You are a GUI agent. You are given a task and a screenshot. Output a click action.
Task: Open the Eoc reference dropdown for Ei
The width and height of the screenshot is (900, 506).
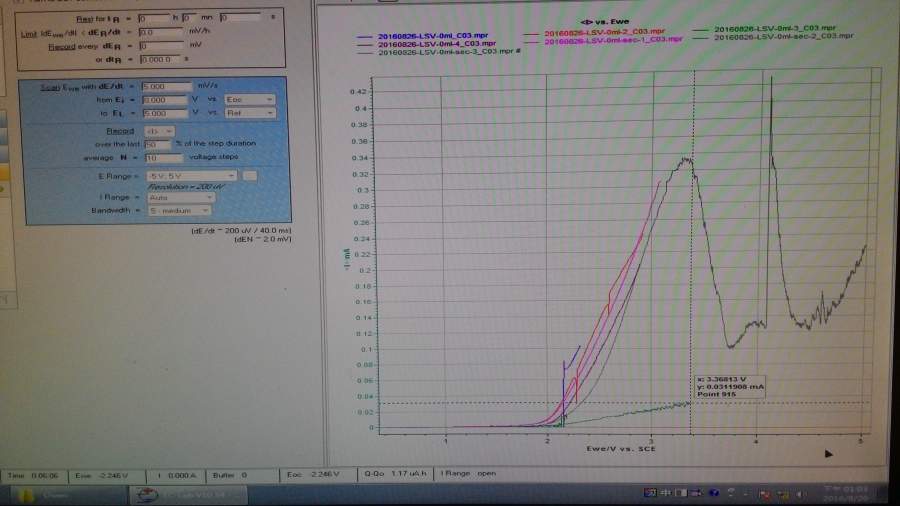[250, 100]
